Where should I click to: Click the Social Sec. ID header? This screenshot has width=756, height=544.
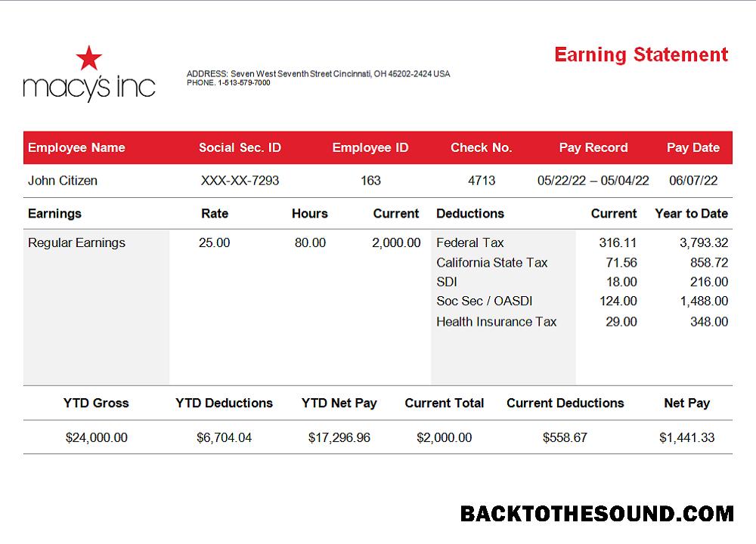point(240,147)
